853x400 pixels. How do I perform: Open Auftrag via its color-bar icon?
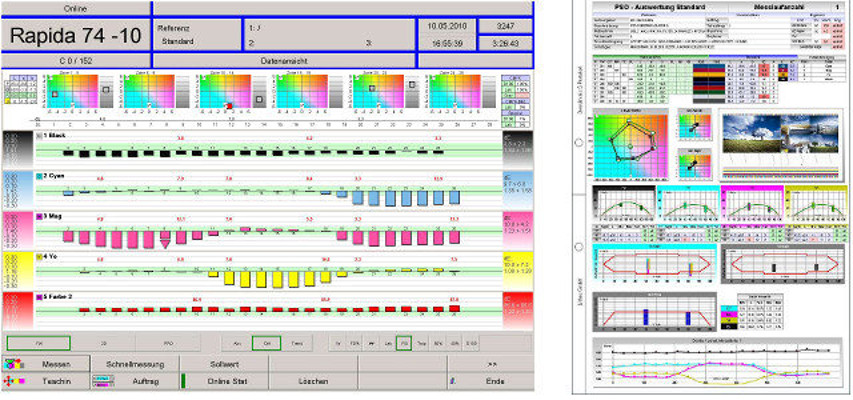pyautogui.click(x=101, y=381)
